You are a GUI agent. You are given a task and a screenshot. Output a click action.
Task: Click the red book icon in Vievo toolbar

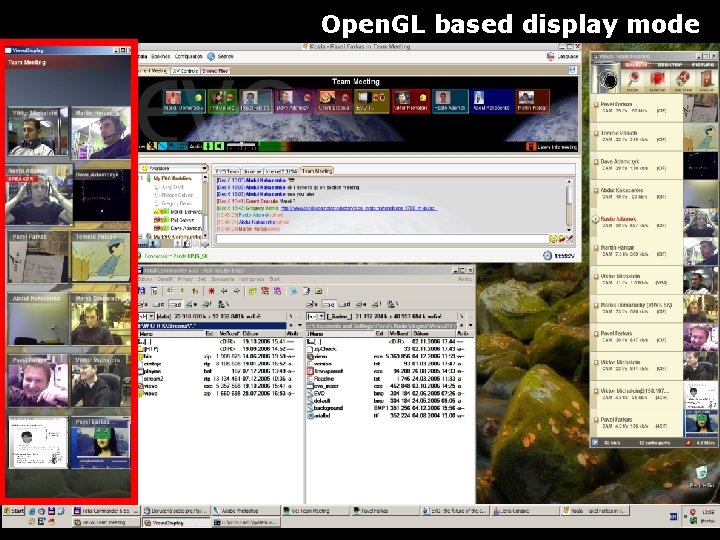click(x=658, y=80)
